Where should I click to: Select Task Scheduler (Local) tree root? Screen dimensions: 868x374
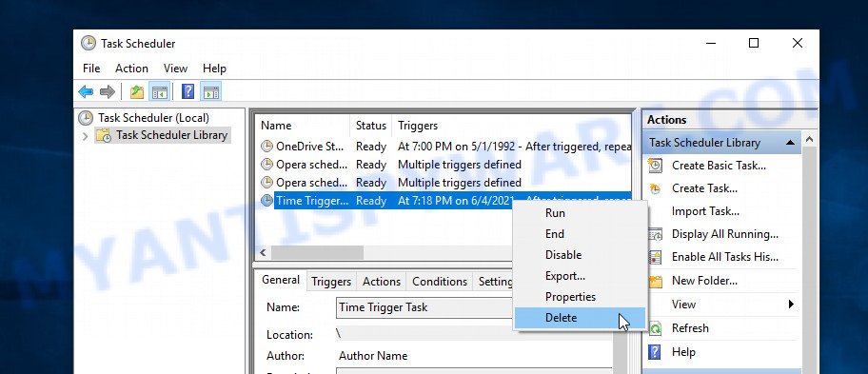[153, 118]
